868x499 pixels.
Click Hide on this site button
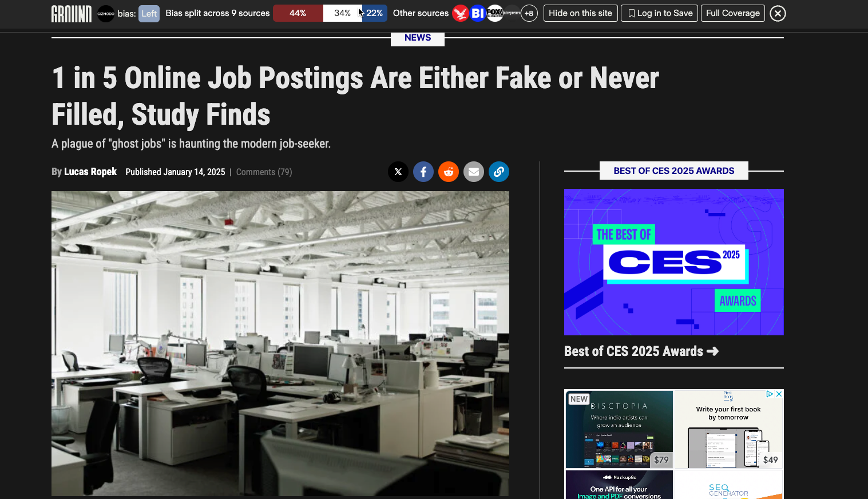click(580, 13)
